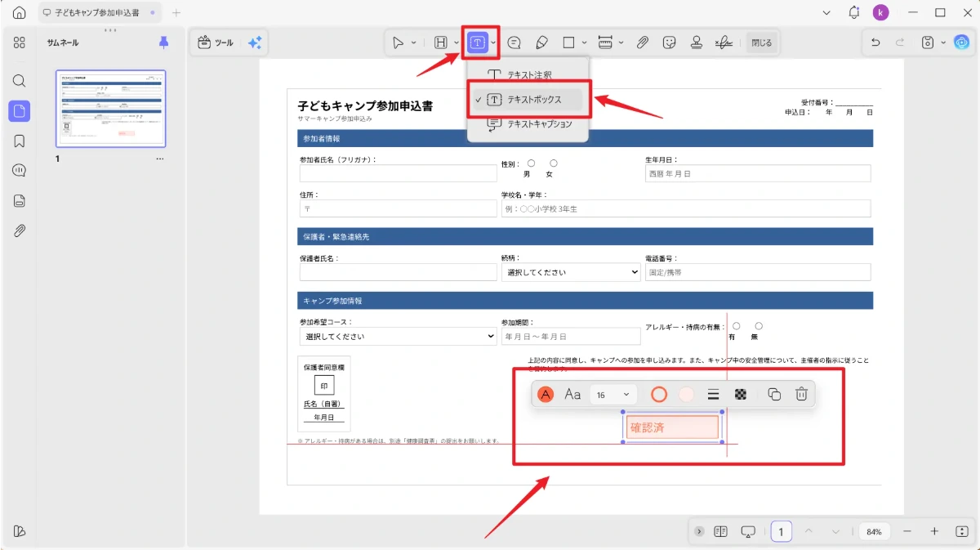Open the search panel in left sidebar

pos(20,81)
